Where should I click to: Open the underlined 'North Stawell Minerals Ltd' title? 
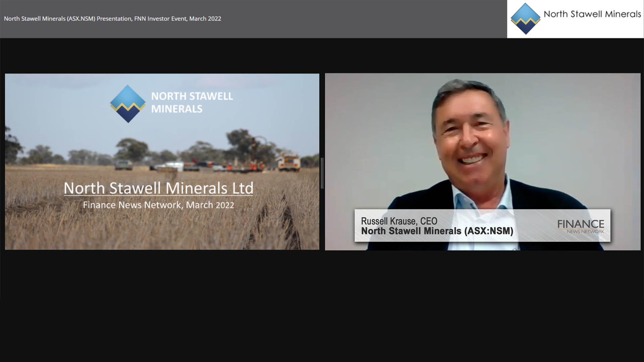(x=158, y=188)
